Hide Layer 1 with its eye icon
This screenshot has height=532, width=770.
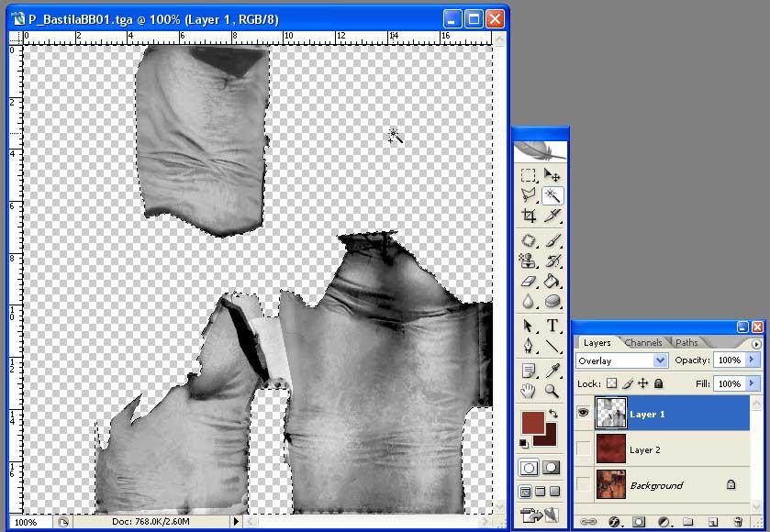pyautogui.click(x=584, y=414)
